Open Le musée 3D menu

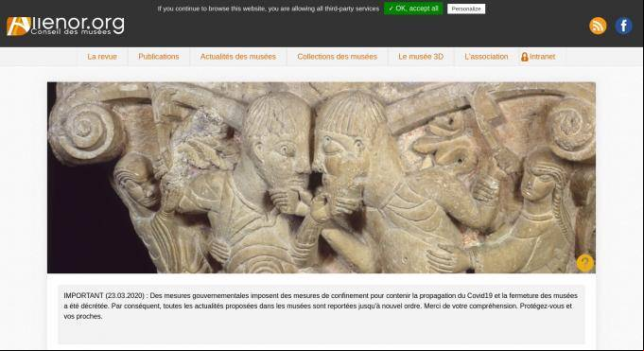pyautogui.click(x=421, y=57)
